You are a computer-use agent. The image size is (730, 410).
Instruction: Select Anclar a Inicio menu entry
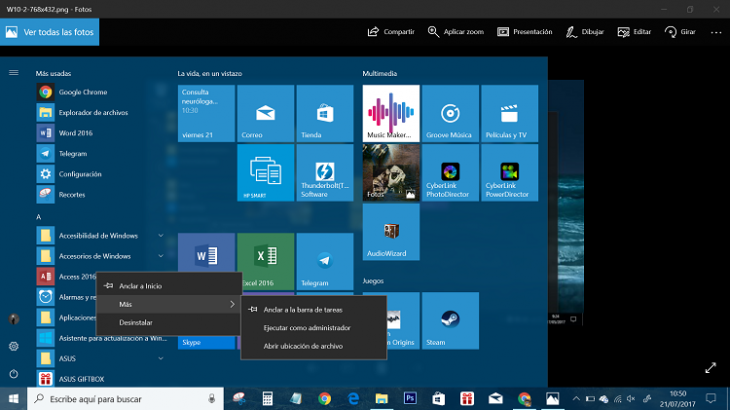[169, 286]
